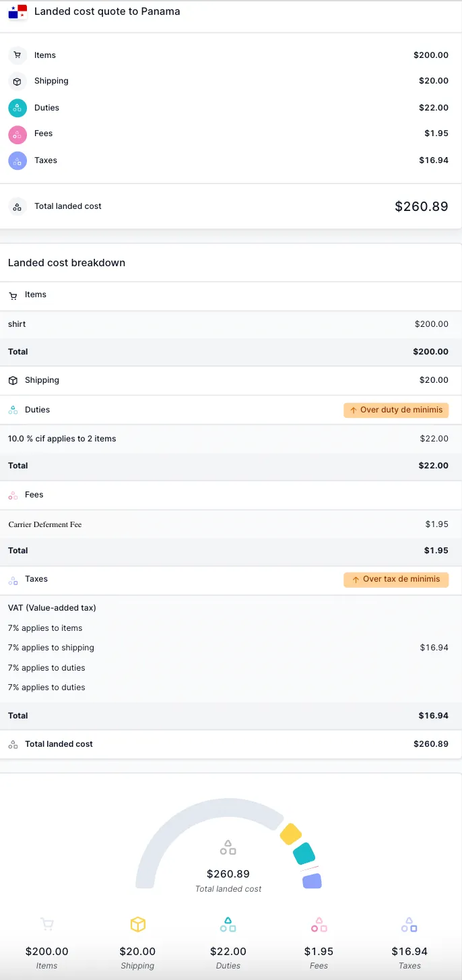This screenshot has height=980, width=462.
Task: Click the Total landed cost $260.89 row
Action: (231, 744)
